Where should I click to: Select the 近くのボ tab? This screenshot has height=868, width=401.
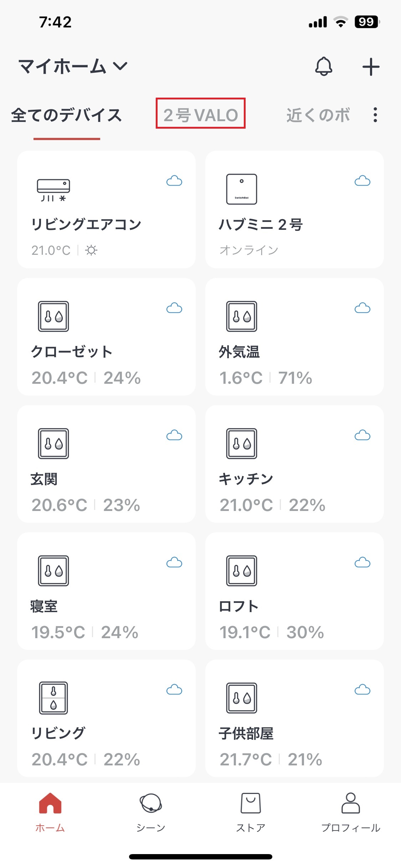pyautogui.click(x=318, y=115)
